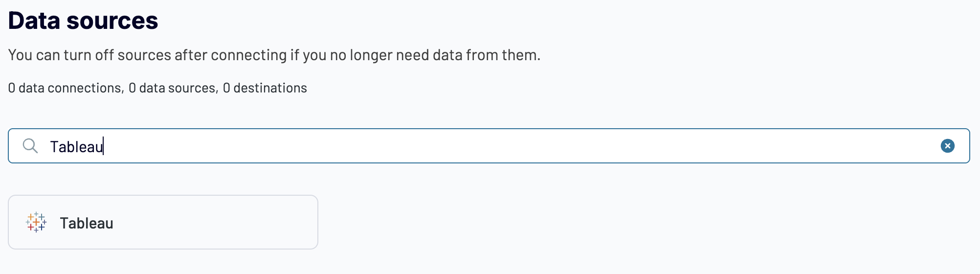980x274 pixels.
Task: Click the empty middle of the search bar
Action: (489, 146)
